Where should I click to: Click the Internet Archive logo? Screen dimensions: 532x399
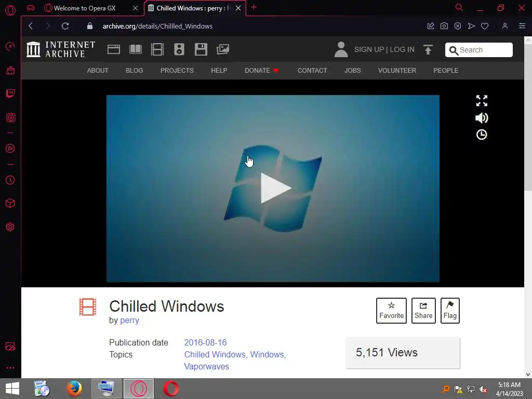(x=61, y=49)
